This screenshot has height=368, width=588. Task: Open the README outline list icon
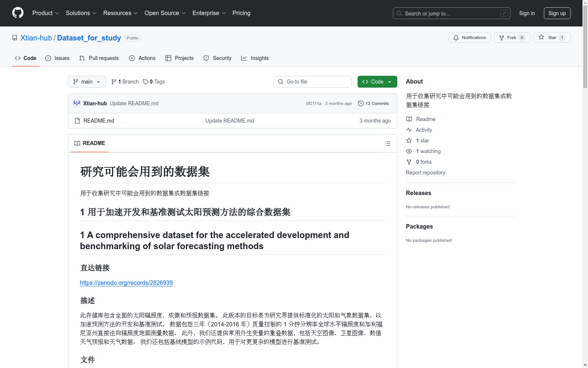387,144
